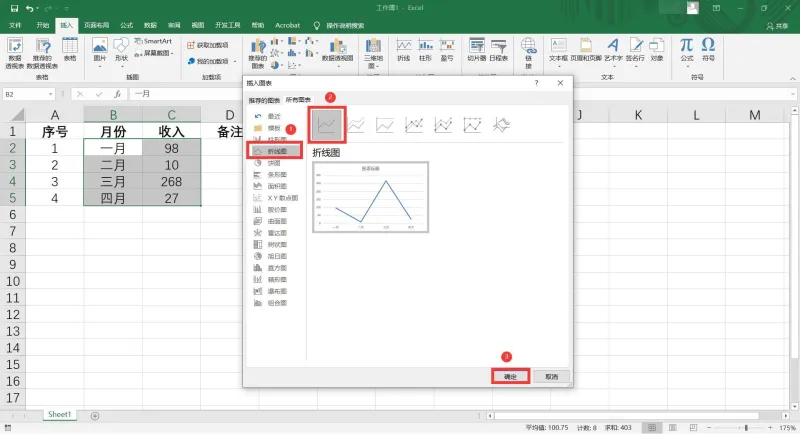Switch to Normal view in status bar
The width and height of the screenshot is (800, 434).
coord(652,427)
